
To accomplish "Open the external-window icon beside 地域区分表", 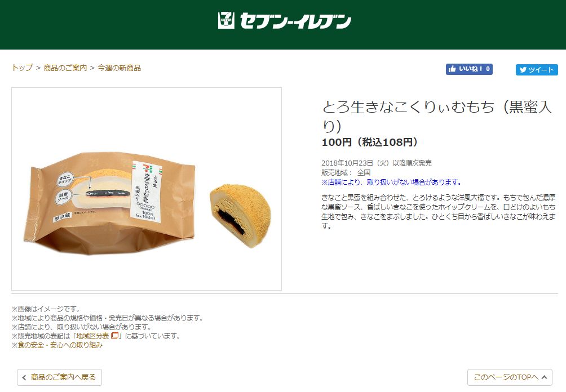I will click(x=115, y=336).
